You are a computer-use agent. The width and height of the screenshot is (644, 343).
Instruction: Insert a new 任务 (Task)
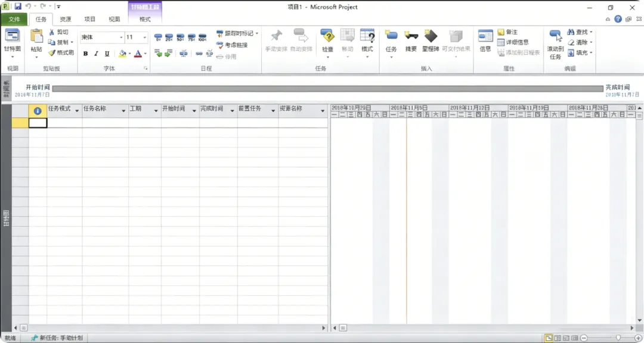click(391, 43)
